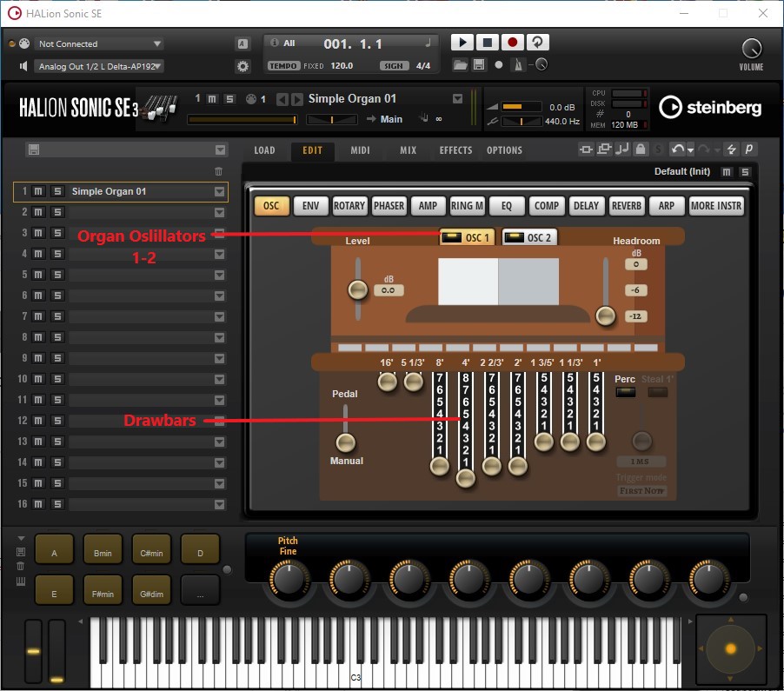
Task: Switch to the EFFECTS tab
Action: (x=455, y=150)
